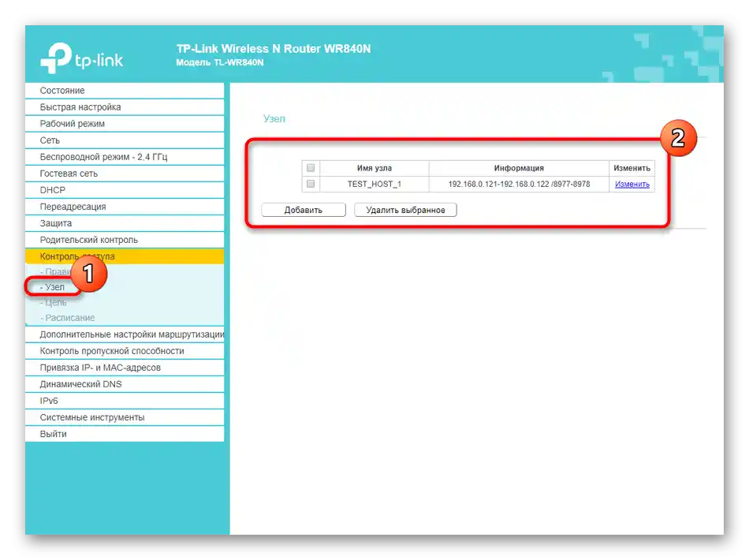Viewport: 749px width, 560px height.
Task: Open Родительский контроль settings
Action: point(125,240)
